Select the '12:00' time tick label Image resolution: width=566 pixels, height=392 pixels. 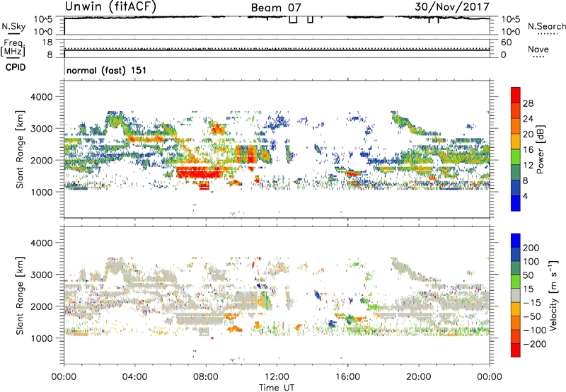[x=277, y=377]
